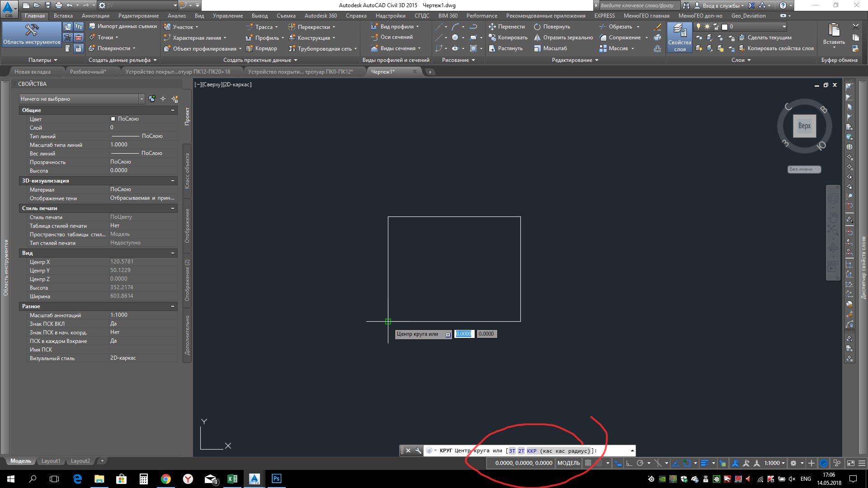Click customize wrench icon in command line
Screen dimensions: 868x488
[418, 450]
